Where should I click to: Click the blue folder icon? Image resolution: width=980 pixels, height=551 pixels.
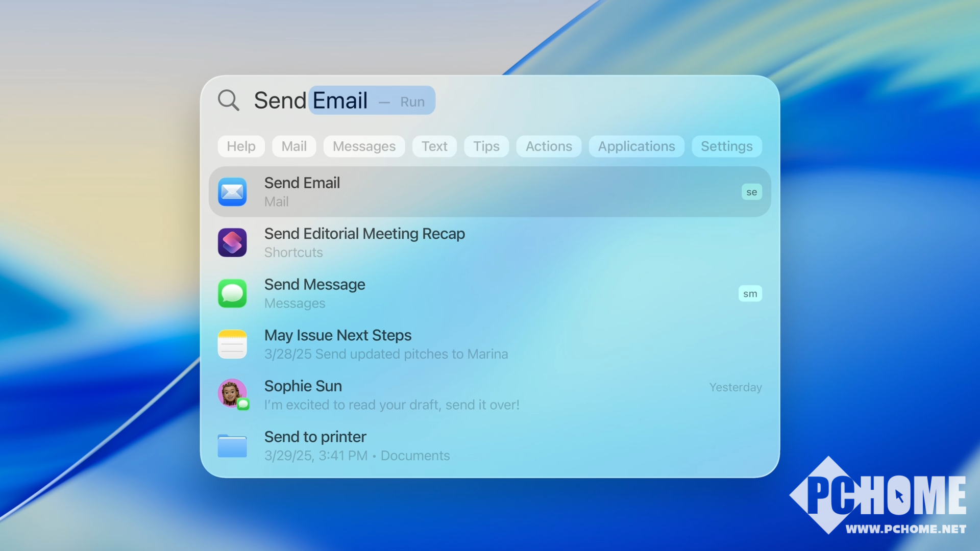click(232, 446)
